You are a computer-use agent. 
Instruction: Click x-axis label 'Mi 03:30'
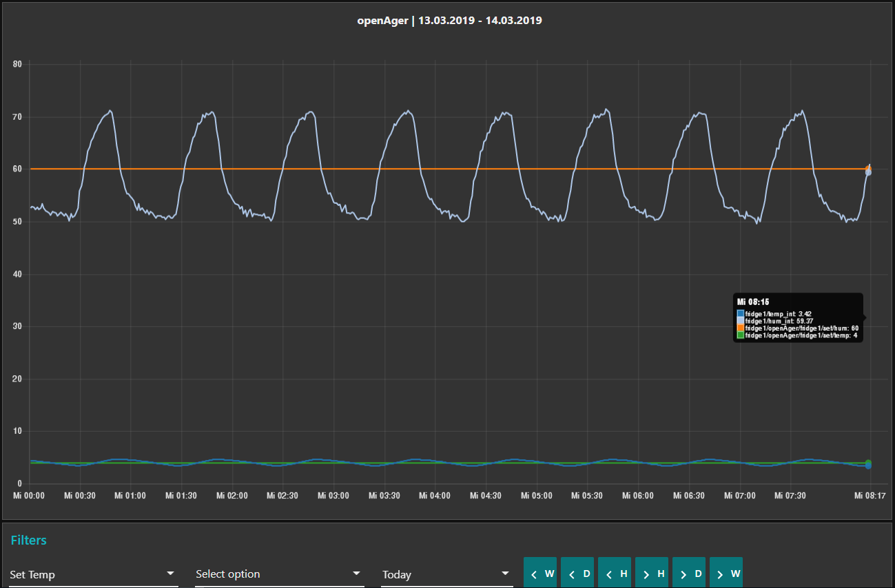[384, 495]
